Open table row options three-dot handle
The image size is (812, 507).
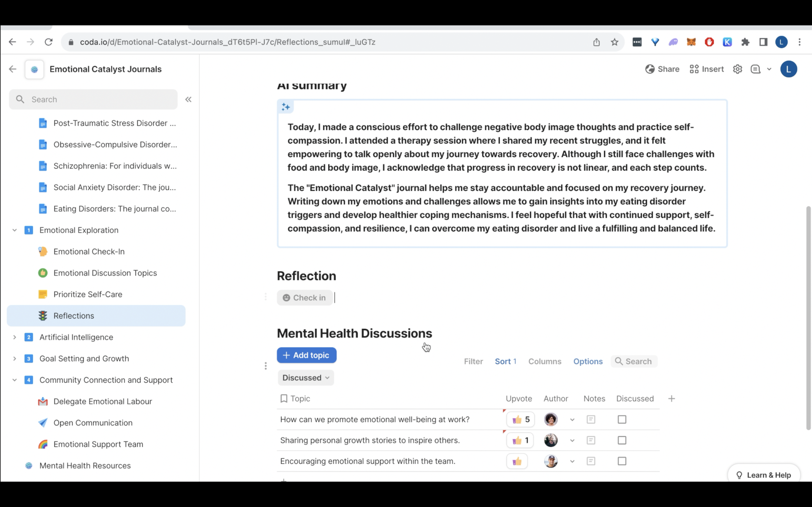(265, 366)
